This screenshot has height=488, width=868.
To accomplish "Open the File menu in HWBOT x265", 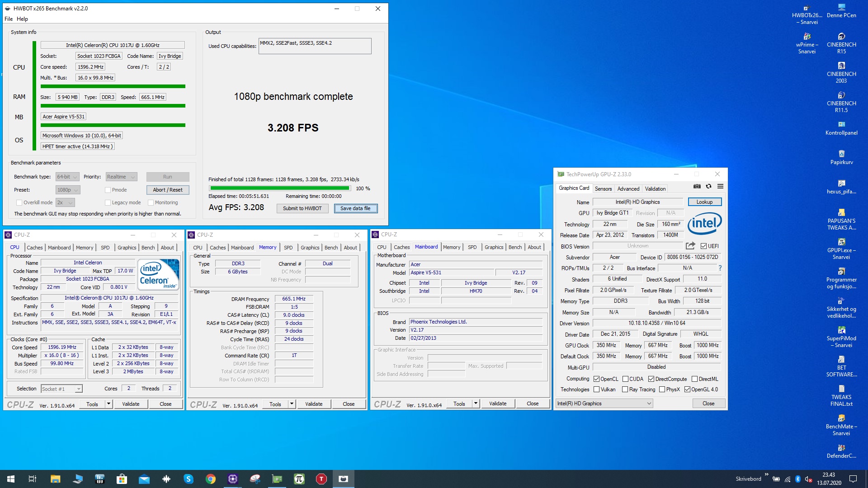I will (9, 19).
